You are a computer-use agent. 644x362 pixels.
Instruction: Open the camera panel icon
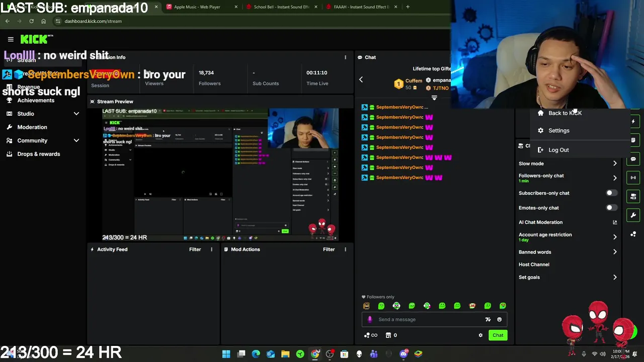pyautogui.click(x=633, y=197)
